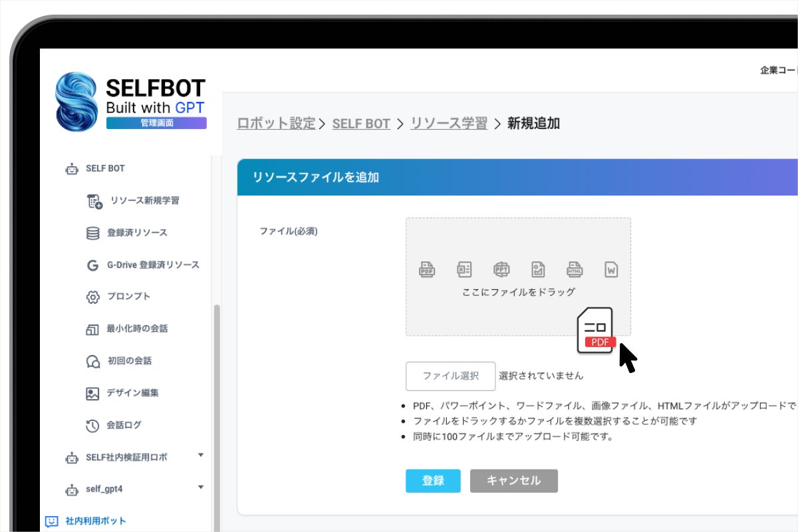This screenshot has height=532, width=798.
Task: Click the 管理画面 badge
Action: click(x=156, y=123)
